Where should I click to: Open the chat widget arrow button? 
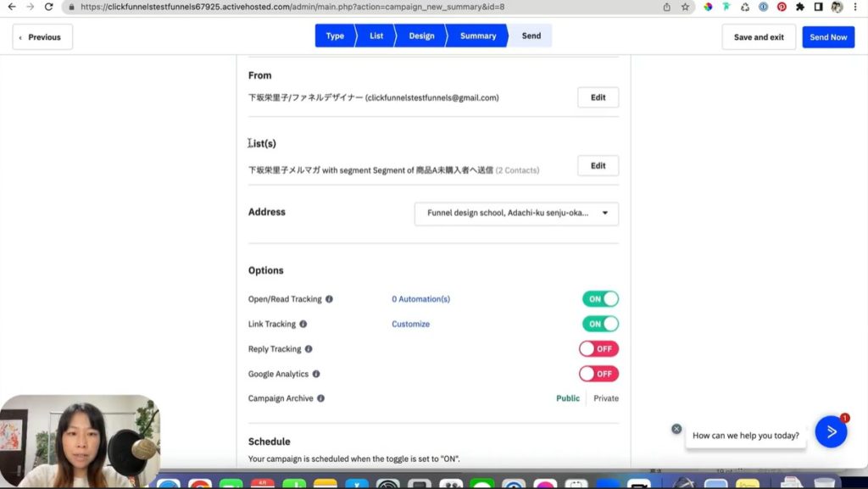tap(831, 431)
